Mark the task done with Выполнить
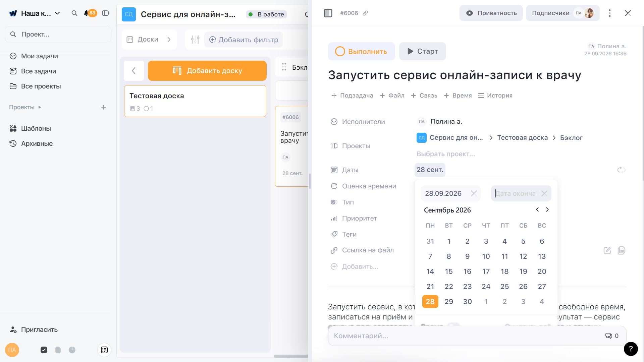The image size is (644, 362). tap(361, 51)
